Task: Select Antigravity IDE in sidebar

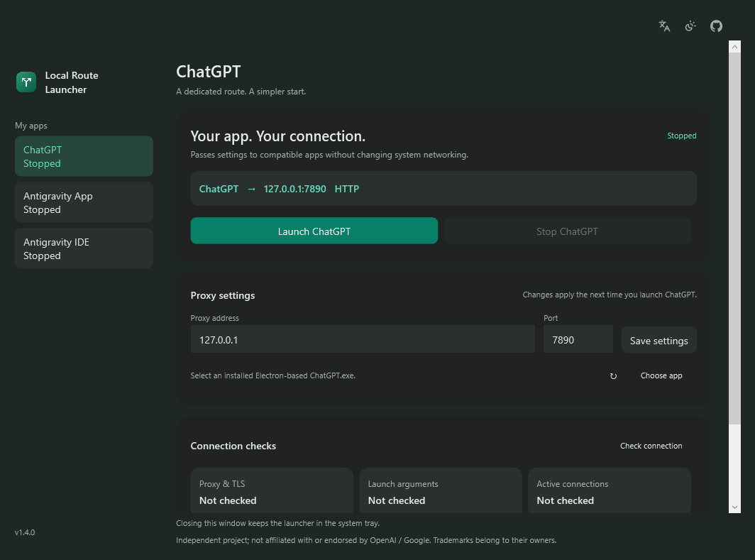Action: coord(84,248)
